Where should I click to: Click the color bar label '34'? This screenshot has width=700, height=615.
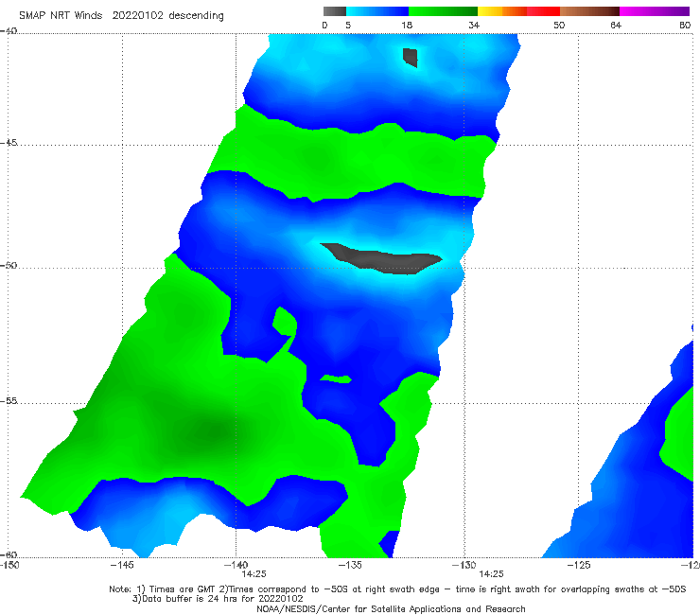(x=474, y=25)
